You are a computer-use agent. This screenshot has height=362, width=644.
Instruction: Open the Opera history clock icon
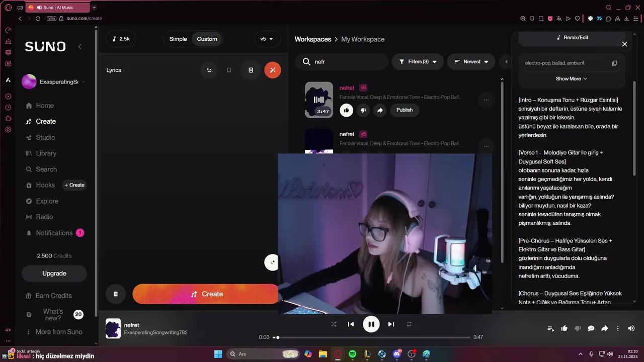pyautogui.click(x=8, y=107)
